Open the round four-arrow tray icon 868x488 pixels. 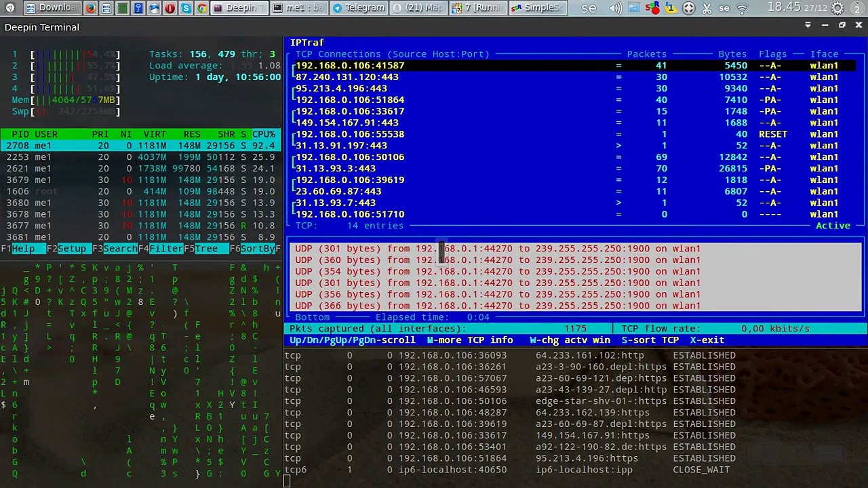[689, 8]
